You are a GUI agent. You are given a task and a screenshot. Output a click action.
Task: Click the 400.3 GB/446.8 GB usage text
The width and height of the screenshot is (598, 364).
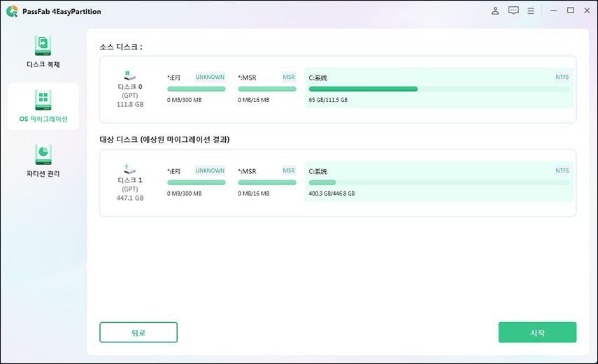point(332,194)
